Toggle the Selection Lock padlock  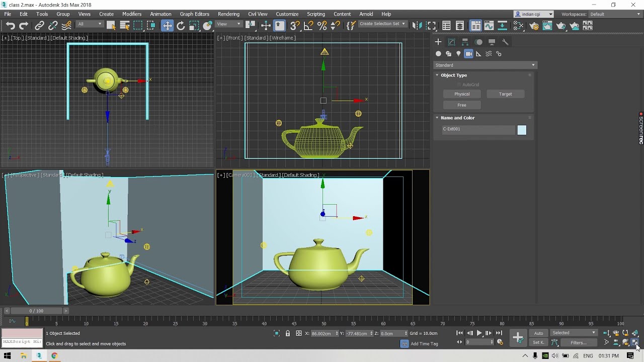click(x=288, y=333)
